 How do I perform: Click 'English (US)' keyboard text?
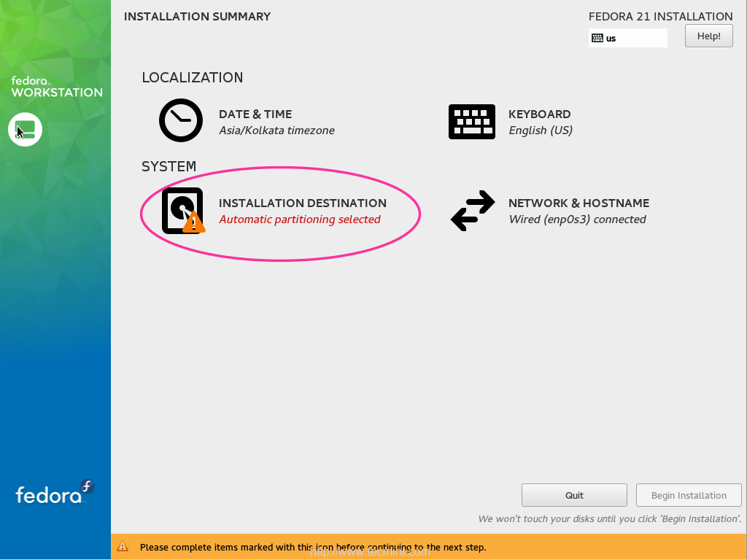coord(541,131)
